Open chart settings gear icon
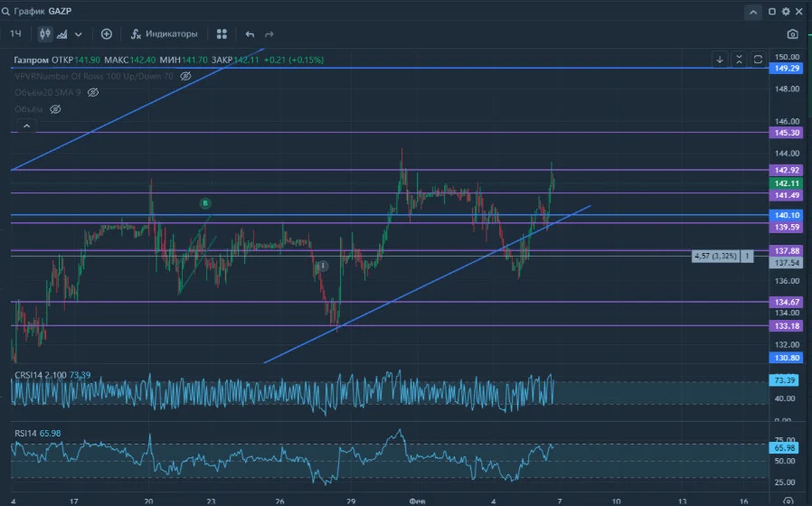812x506 pixels. click(786, 12)
